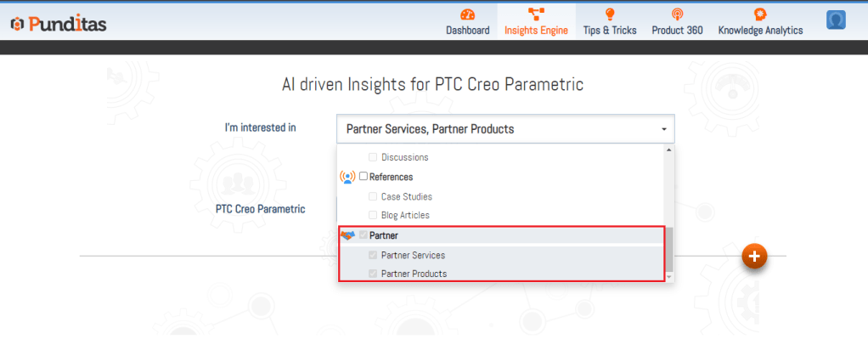Open Tips & Tricks lightbulb icon
This screenshot has height=356, width=868.
click(x=609, y=14)
